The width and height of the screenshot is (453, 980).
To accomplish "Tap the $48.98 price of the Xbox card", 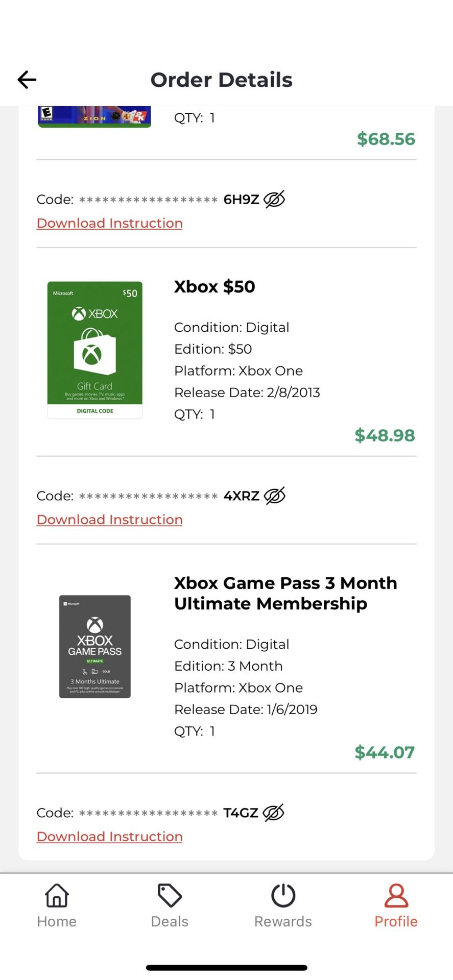I will [385, 435].
